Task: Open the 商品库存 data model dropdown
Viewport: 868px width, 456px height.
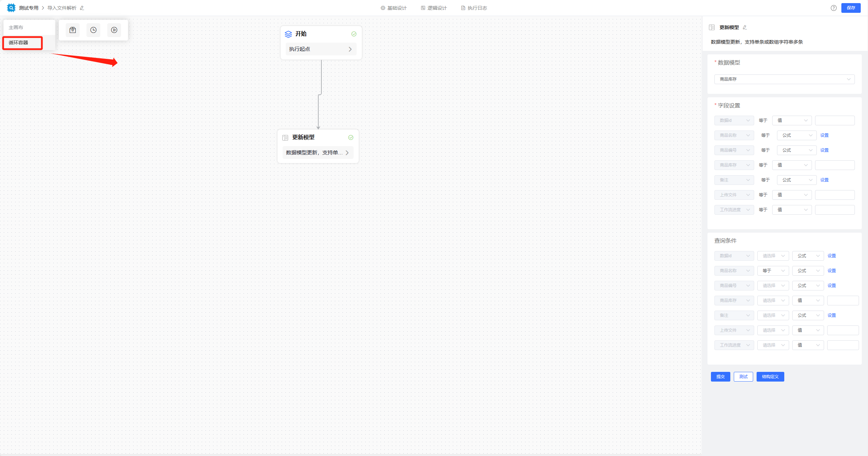Action: (784, 79)
